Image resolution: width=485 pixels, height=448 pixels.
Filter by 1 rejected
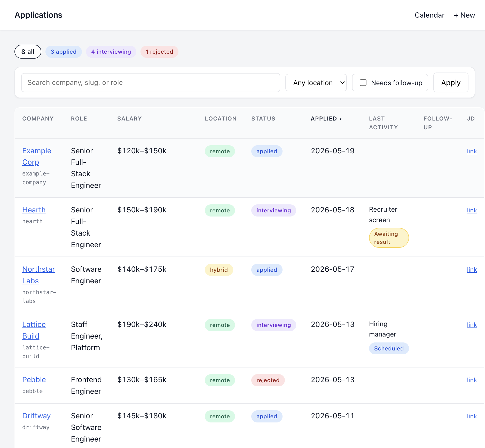[159, 52]
